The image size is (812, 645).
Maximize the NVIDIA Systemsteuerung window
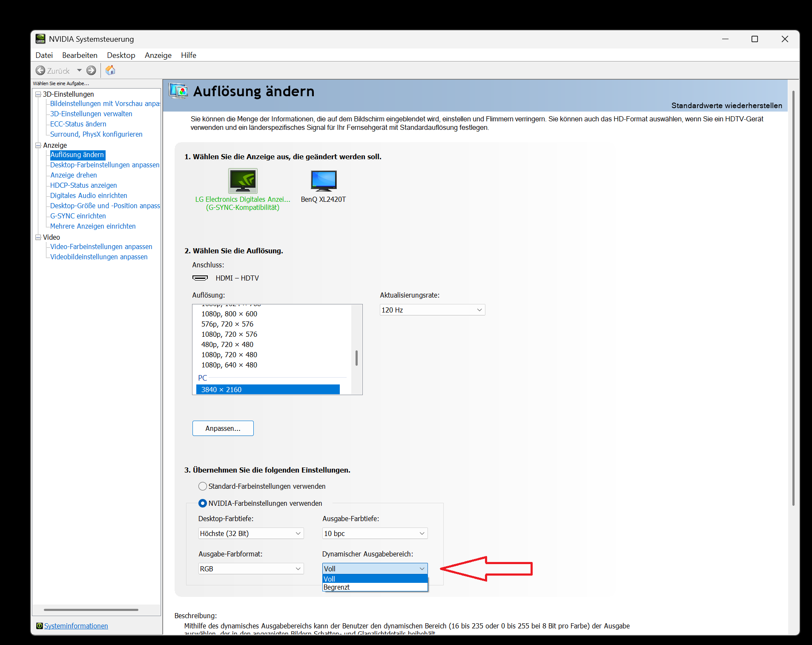click(755, 39)
